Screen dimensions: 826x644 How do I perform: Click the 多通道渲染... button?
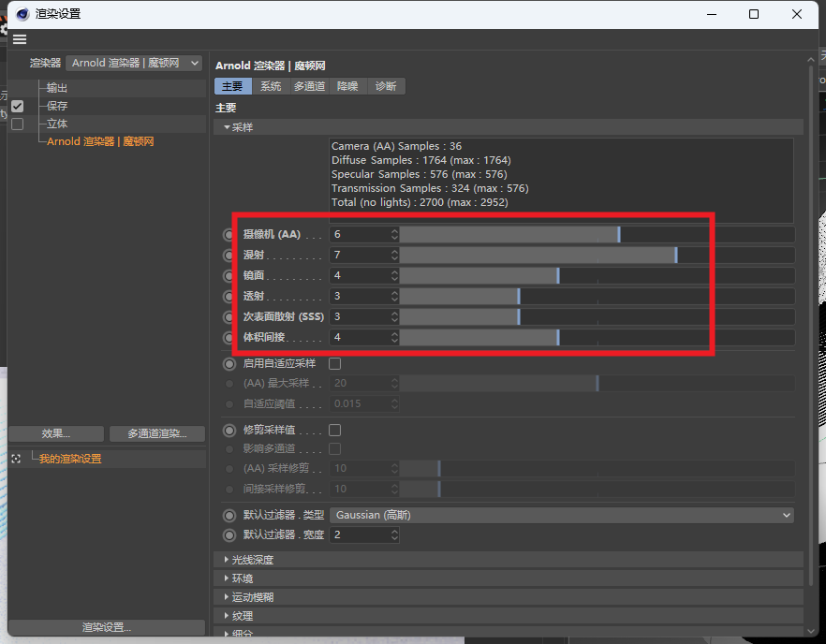157,434
